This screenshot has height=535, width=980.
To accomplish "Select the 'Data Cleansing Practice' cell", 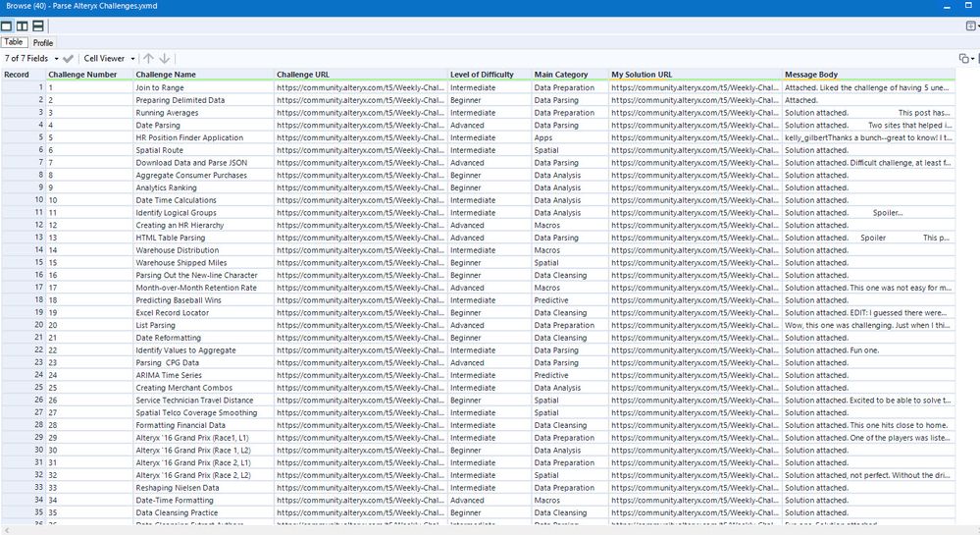I will (204, 513).
